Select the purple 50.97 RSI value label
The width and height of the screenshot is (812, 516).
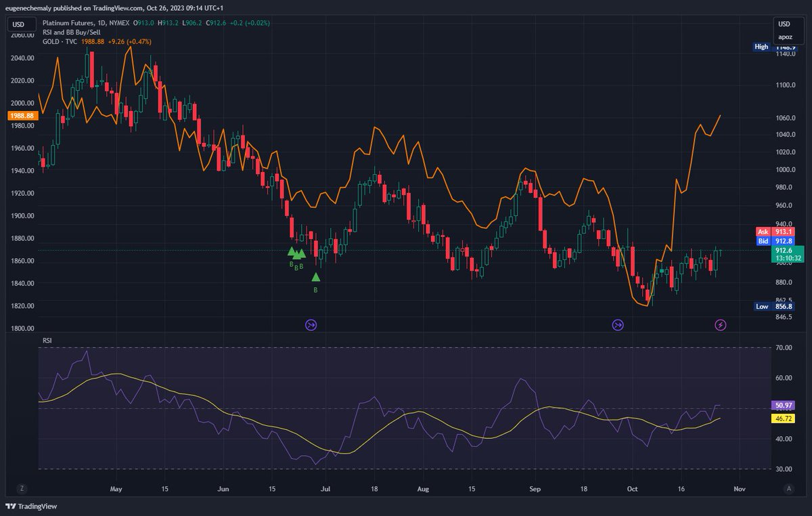click(784, 405)
